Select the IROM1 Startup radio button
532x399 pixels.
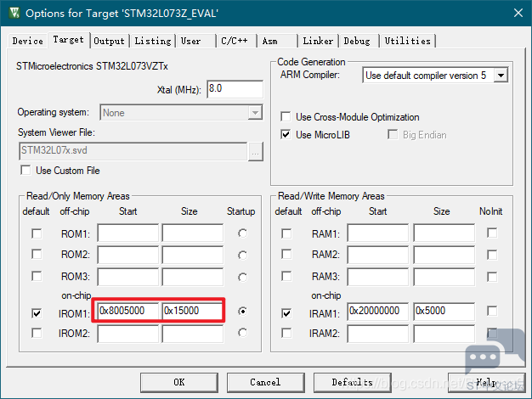[x=242, y=311]
